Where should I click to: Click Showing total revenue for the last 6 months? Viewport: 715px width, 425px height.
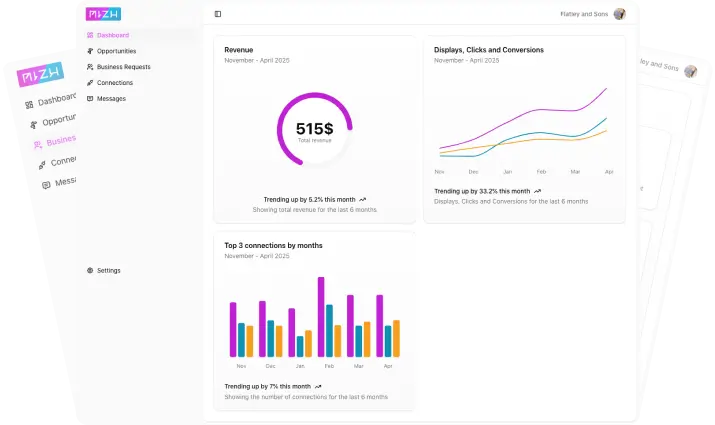coord(315,210)
